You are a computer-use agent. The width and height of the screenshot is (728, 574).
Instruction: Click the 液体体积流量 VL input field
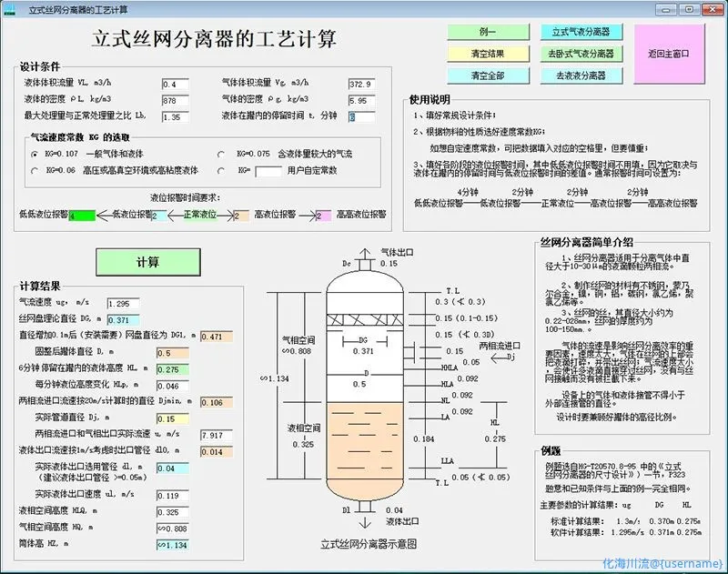tap(176, 84)
